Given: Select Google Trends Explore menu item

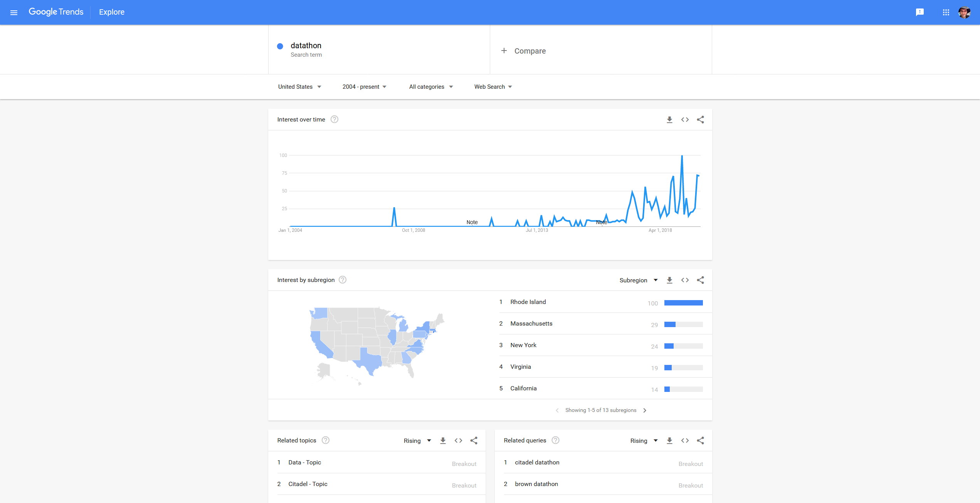Looking at the screenshot, I should (111, 12).
